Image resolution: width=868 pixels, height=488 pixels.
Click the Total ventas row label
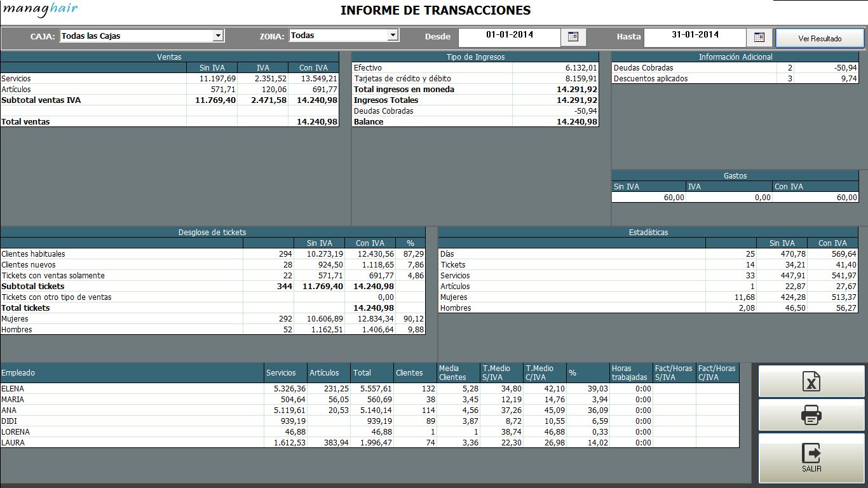25,121
